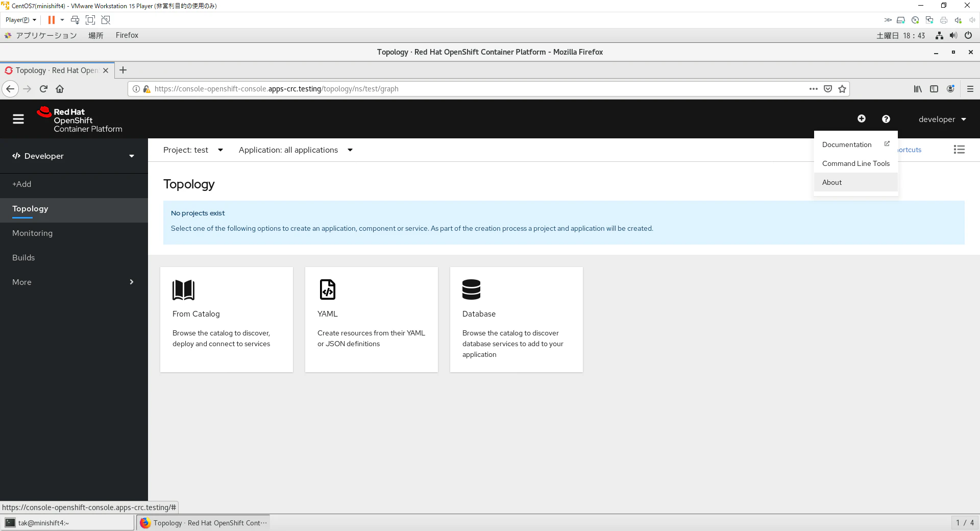The image size is (980, 531).
Task: Open Firefox application hamburger menu
Action: (970, 89)
